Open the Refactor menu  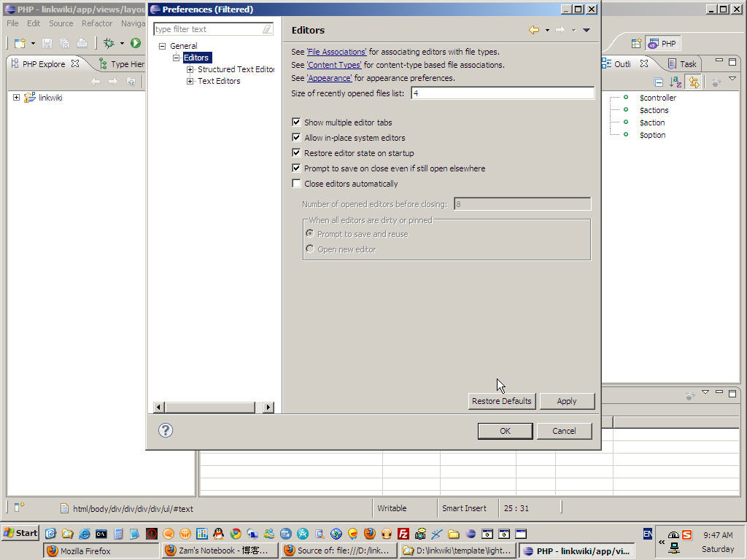tap(97, 23)
